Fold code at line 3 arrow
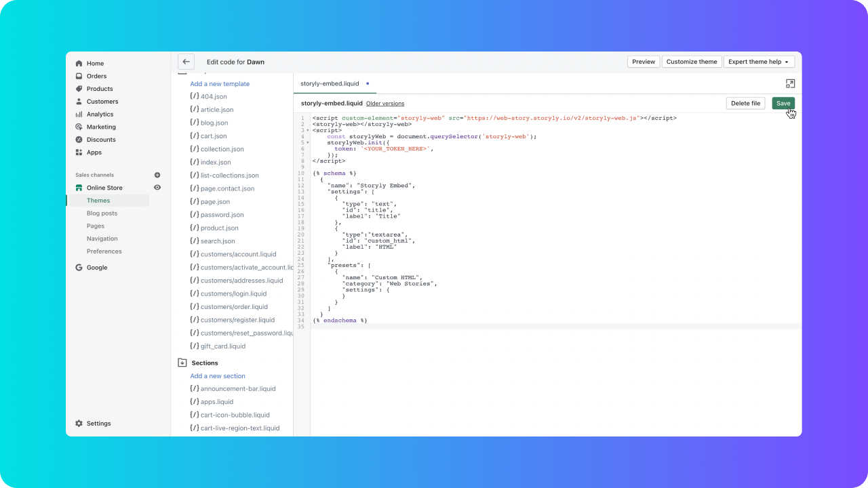868x488 pixels. coord(307,130)
